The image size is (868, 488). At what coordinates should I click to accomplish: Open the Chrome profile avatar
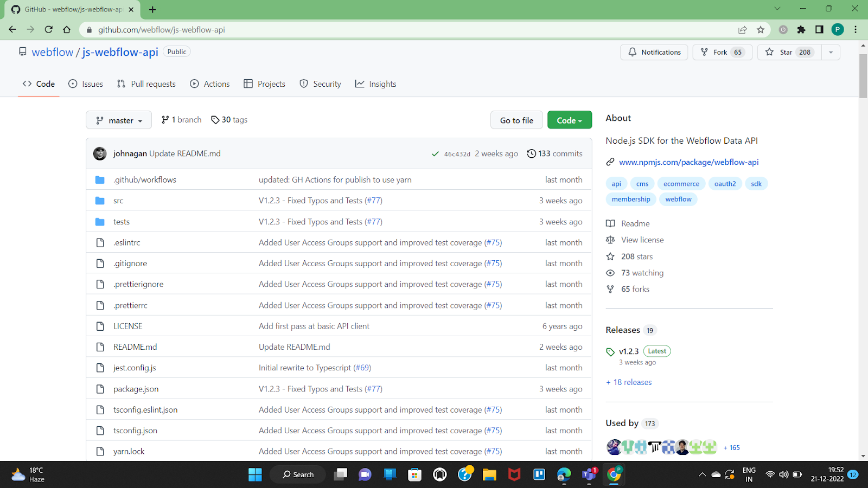pyautogui.click(x=838, y=30)
